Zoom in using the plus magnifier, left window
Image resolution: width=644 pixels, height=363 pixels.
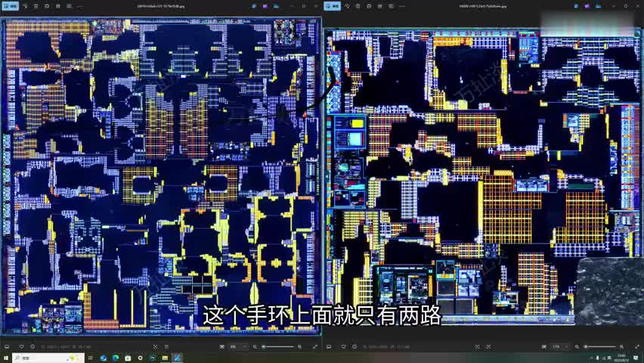(x=299, y=346)
